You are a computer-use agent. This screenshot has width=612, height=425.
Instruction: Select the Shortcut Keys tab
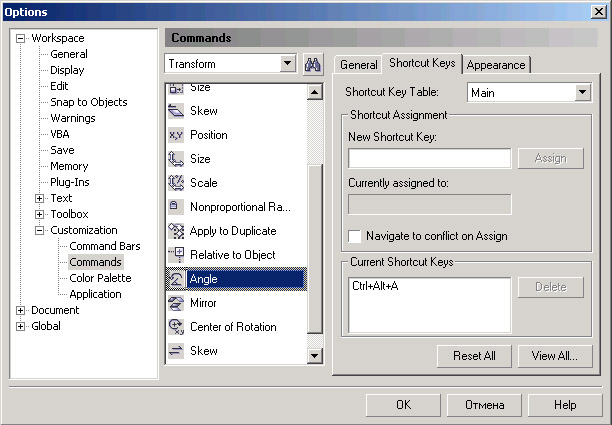pyautogui.click(x=422, y=63)
